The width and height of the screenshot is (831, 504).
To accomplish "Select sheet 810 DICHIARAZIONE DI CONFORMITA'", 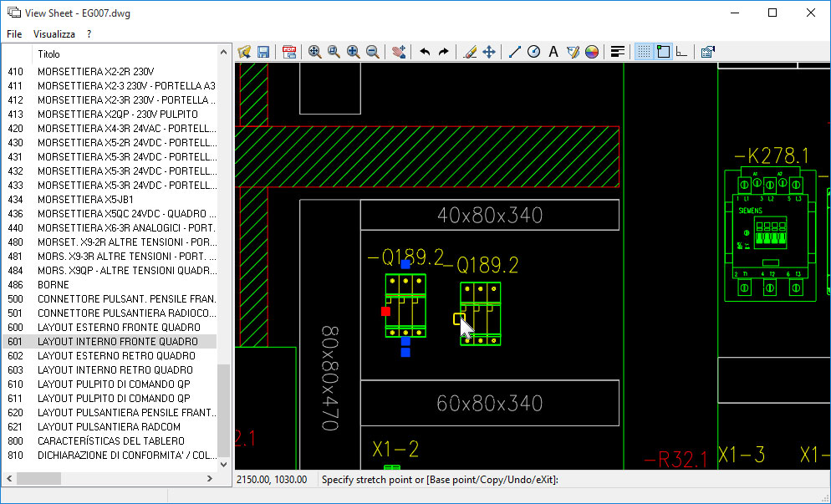I will pyautogui.click(x=110, y=456).
